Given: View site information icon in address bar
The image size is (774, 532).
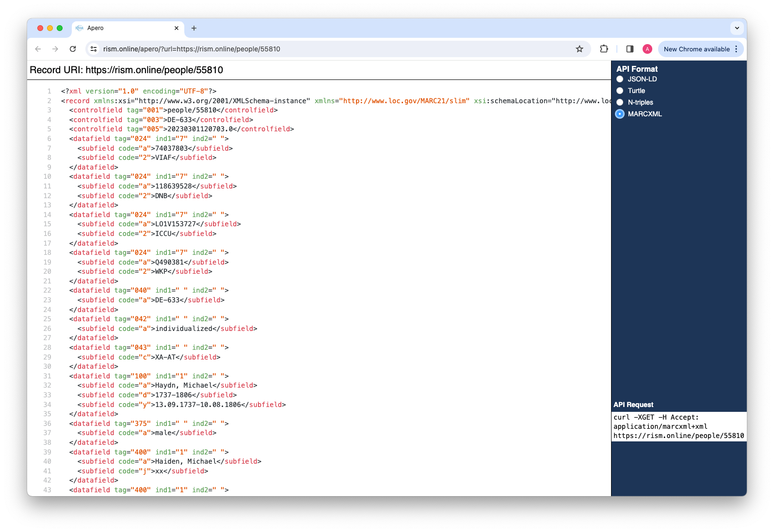Looking at the screenshot, I should [94, 49].
